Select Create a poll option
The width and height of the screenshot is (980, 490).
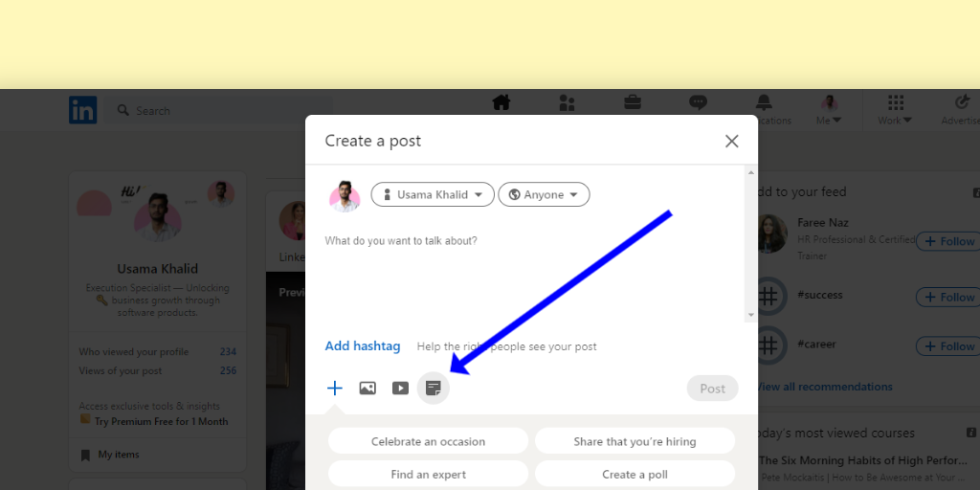click(x=635, y=474)
